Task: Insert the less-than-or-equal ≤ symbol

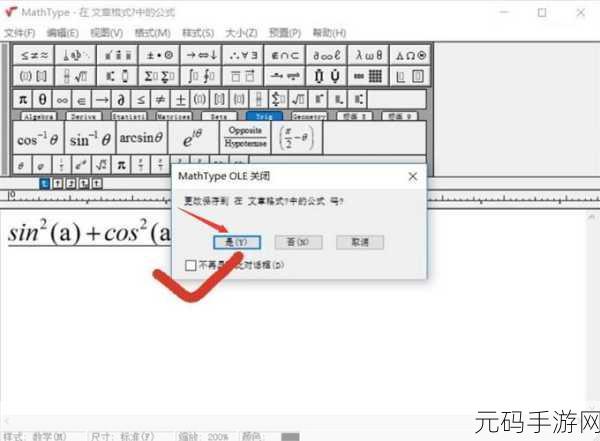Action: coord(140,100)
